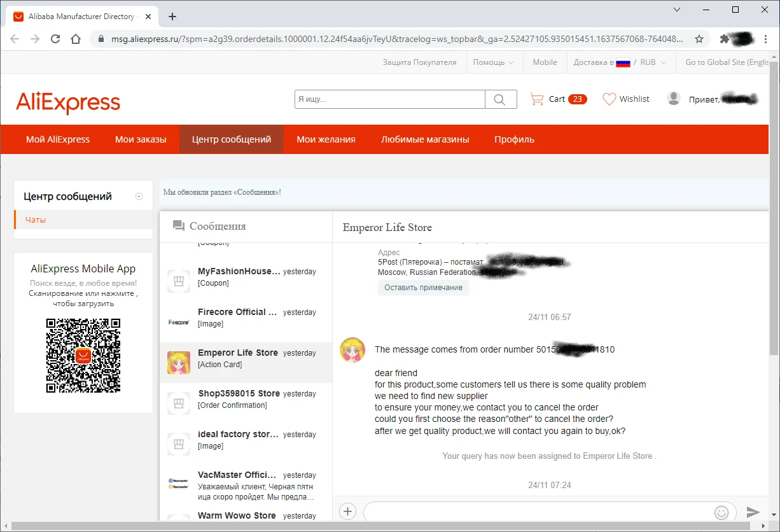The image size is (780, 532).
Task: Click the browser home icon
Action: tap(76, 39)
